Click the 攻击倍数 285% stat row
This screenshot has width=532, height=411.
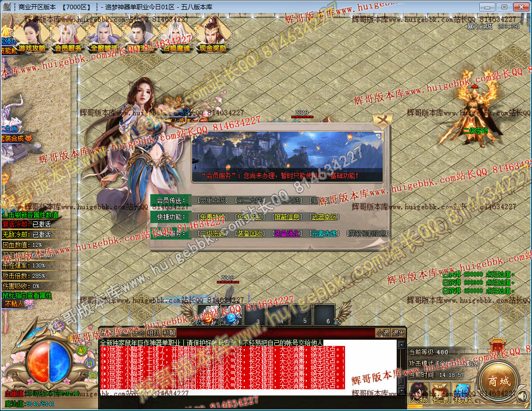pyautogui.click(x=24, y=276)
